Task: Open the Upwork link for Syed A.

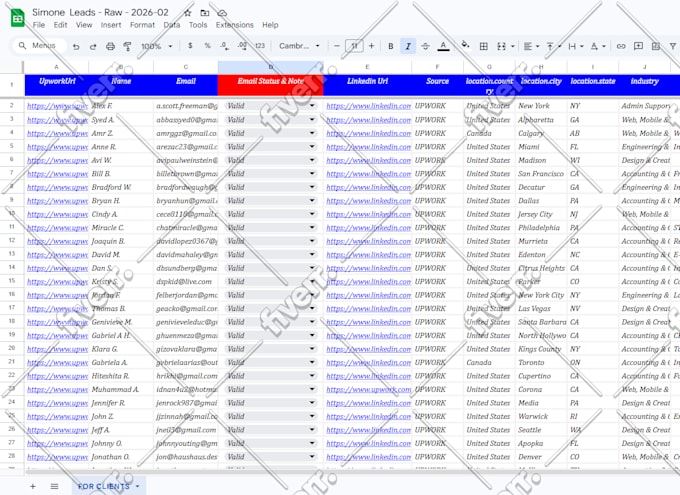Action: tap(57, 120)
